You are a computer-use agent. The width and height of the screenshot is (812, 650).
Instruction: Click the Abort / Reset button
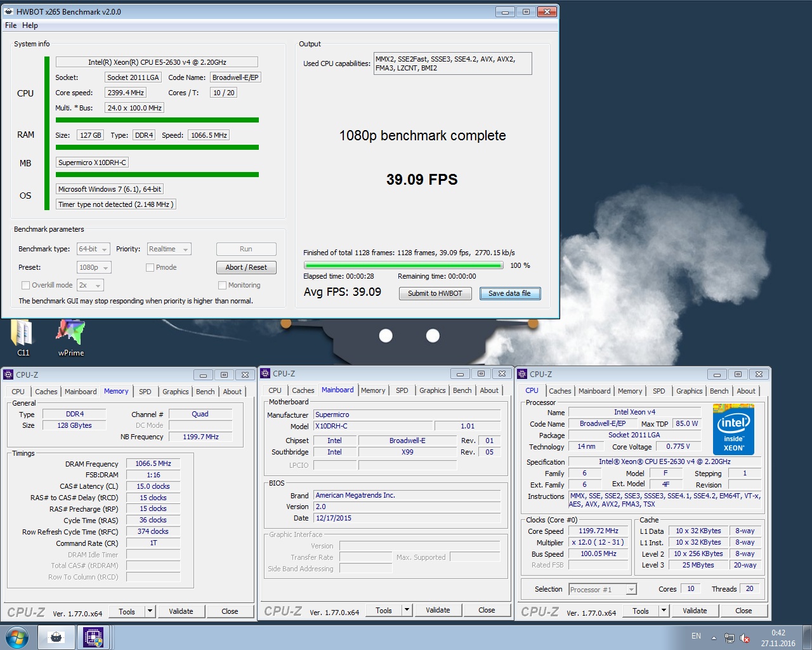246,267
